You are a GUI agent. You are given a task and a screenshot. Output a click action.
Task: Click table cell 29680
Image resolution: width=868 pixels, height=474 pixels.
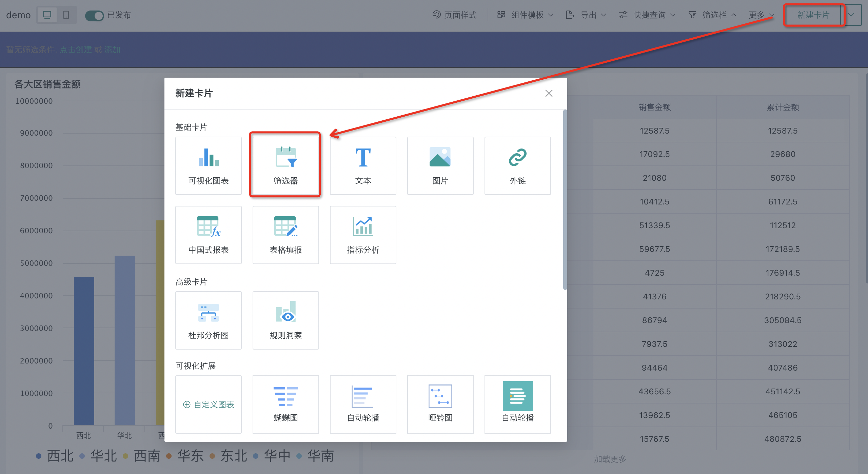[783, 154]
